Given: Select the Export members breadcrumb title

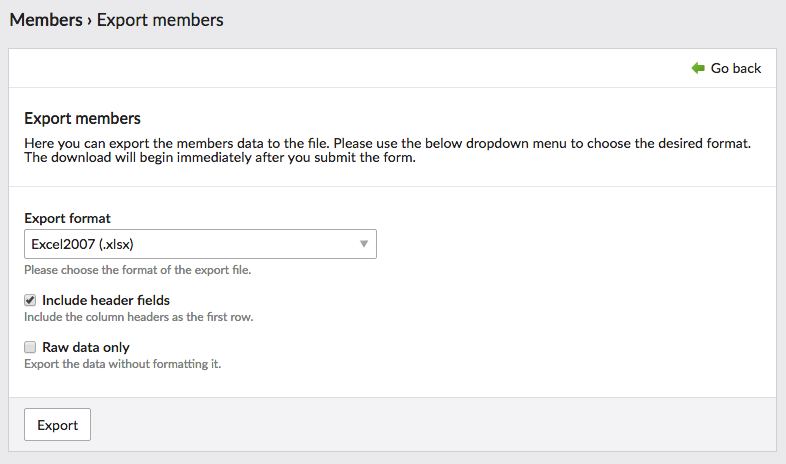Looking at the screenshot, I should click(x=160, y=20).
